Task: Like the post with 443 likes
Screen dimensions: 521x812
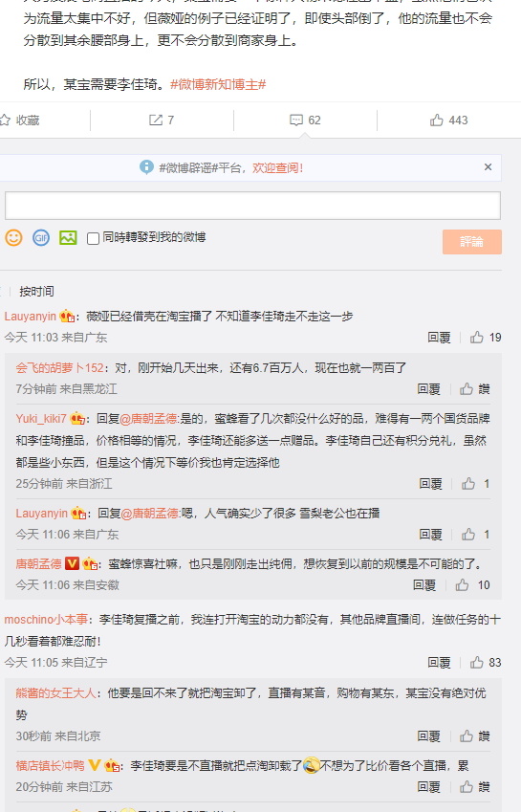Action: pyautogui.click(x=437, y=121)
